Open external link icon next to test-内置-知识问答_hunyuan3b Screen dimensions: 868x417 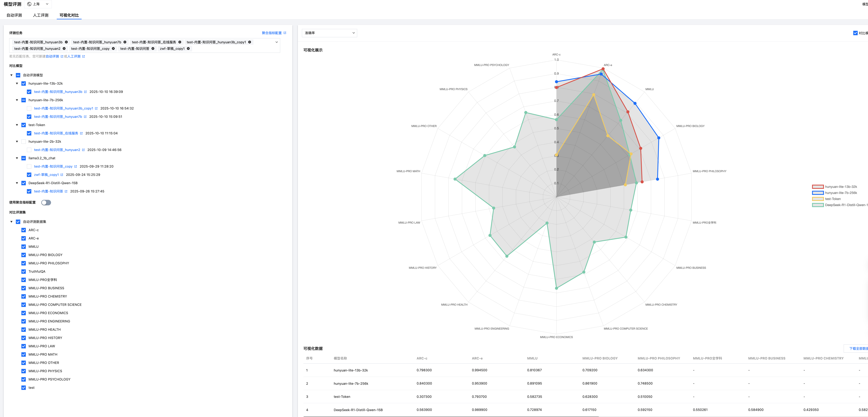click(85, 92)
